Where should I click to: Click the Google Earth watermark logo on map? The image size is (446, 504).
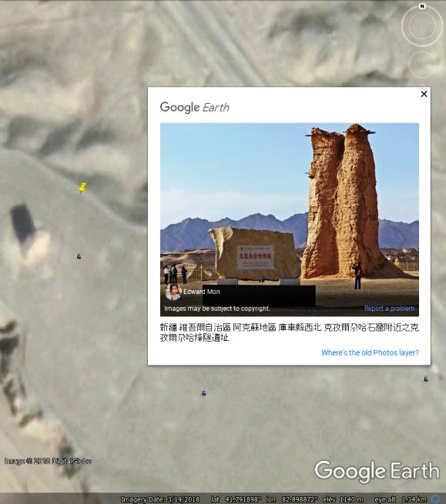point(377,471)
